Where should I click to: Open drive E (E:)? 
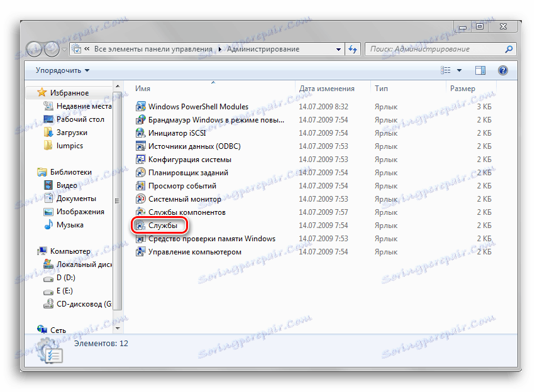[x=65, y=291]
